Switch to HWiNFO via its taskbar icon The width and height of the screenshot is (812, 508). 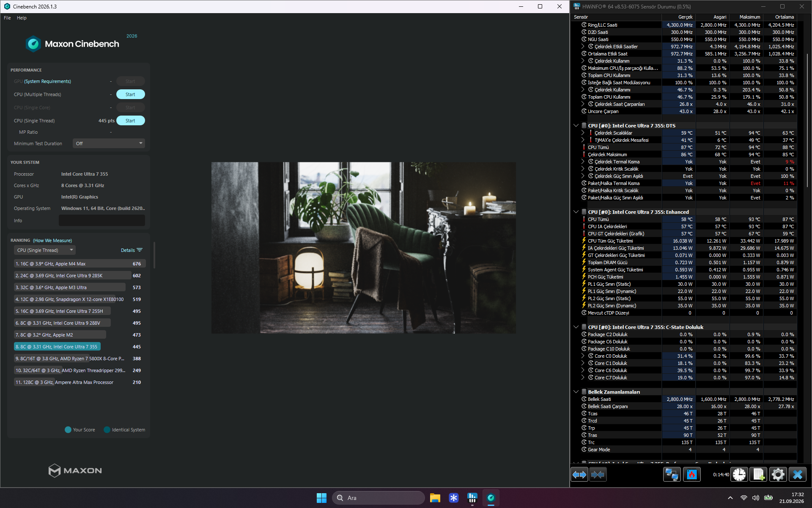coord(472,498)
